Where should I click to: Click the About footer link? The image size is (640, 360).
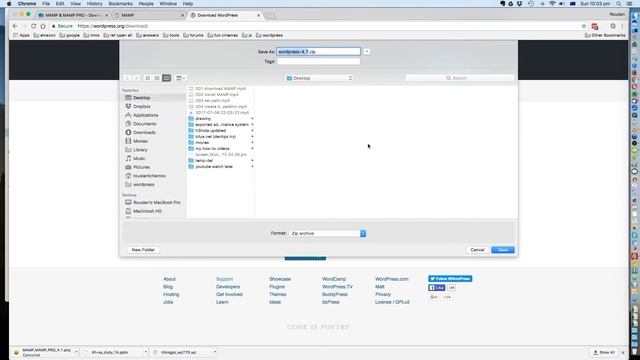[169, 279]
